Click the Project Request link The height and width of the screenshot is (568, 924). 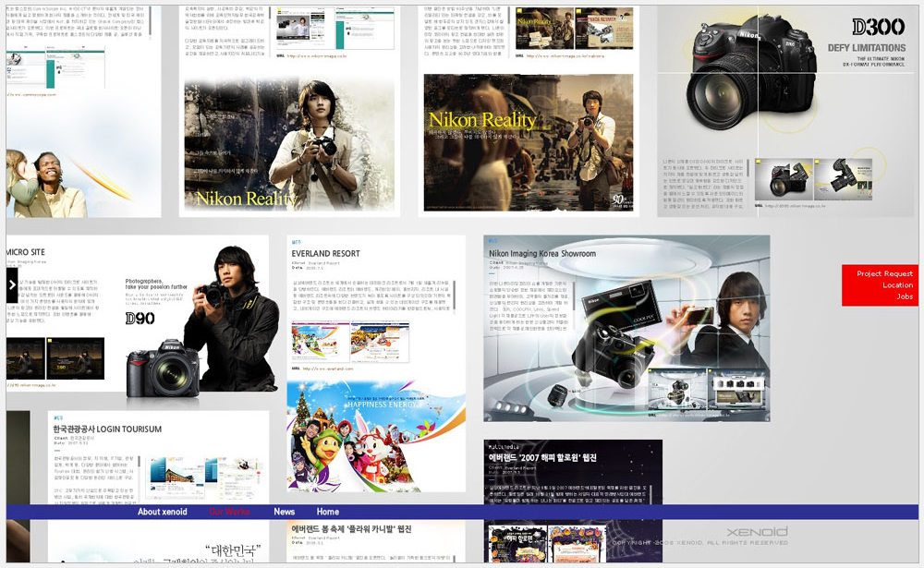coord(883,273)
